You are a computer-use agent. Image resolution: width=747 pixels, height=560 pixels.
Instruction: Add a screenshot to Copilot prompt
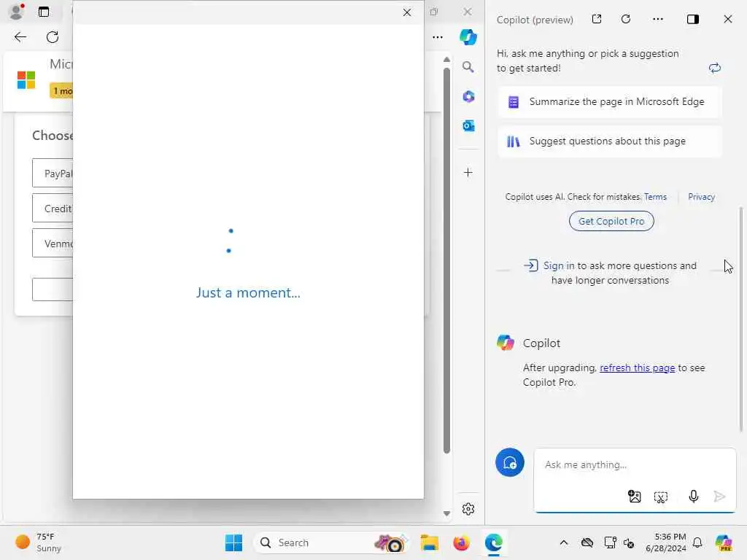click(661, 497)
